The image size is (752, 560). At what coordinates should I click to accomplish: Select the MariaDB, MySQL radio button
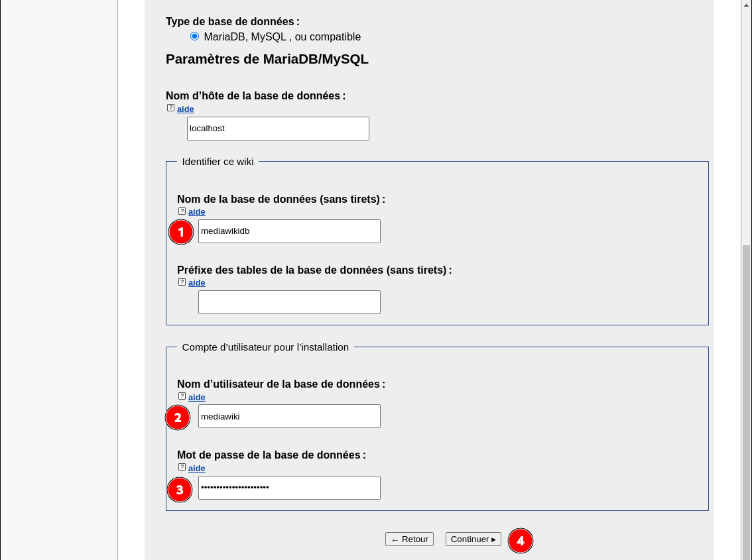(194, 36)
